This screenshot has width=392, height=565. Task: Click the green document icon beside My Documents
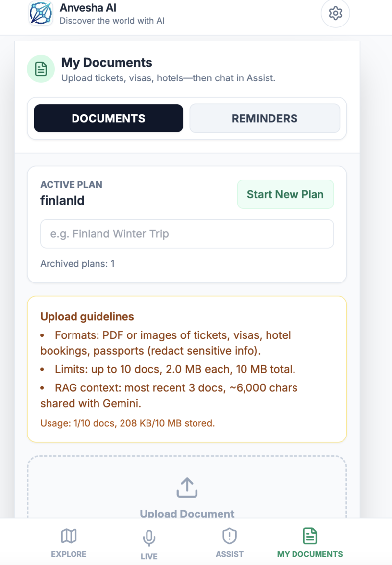click(x=41, y=69)
